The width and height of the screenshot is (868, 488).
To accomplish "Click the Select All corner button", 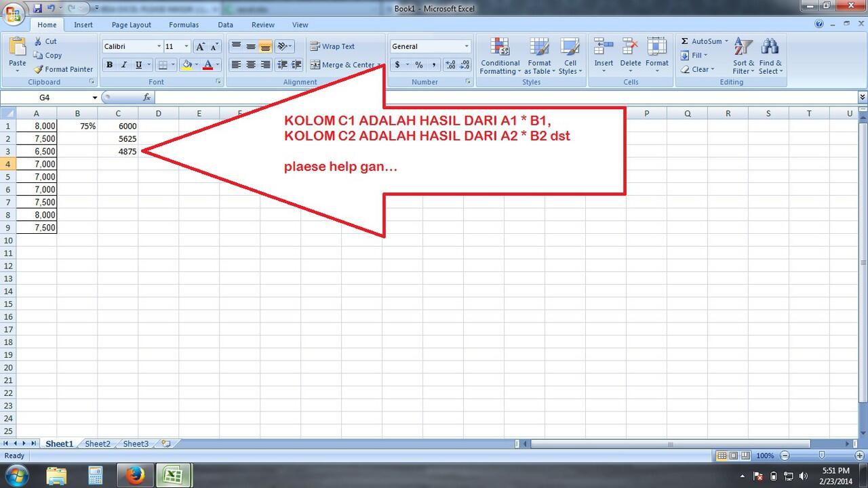I will coord(7,113).
